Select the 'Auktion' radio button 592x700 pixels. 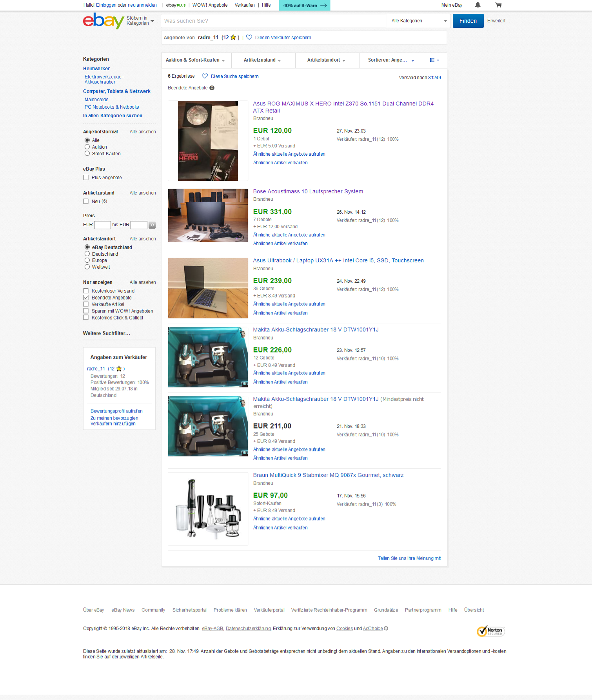point(87,147)
